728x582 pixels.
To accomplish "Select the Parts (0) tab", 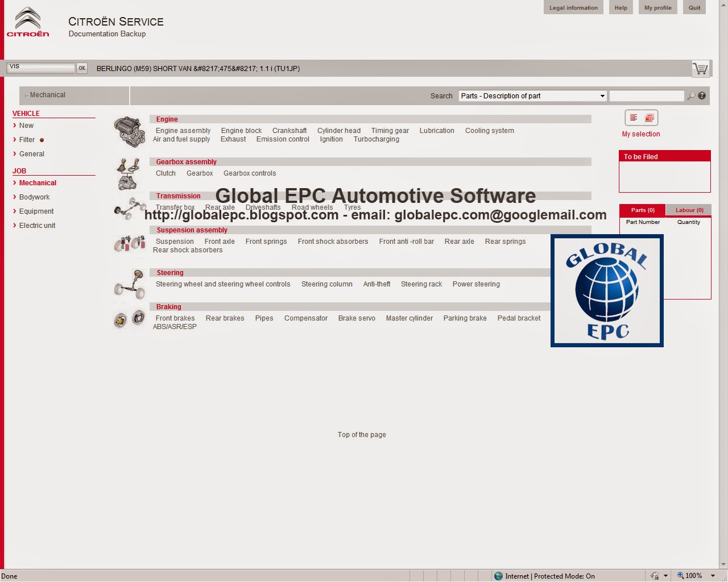I will tap(643, 210).
